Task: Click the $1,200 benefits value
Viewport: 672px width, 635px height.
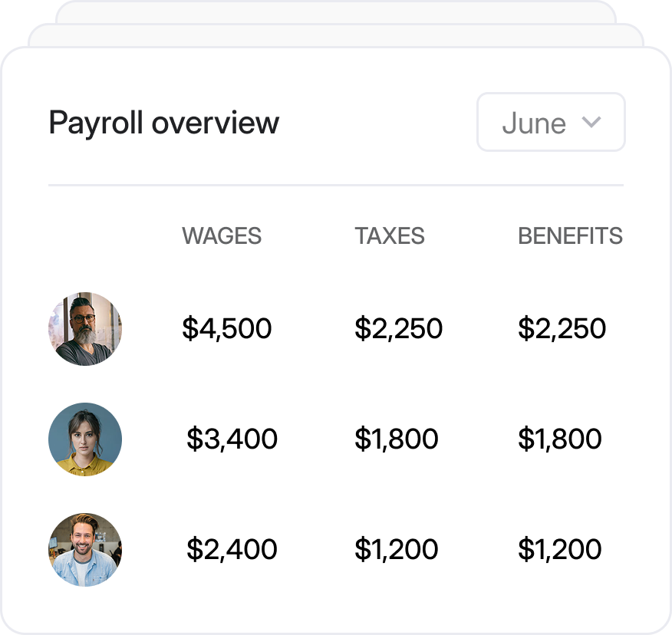Action: tap(560, 550)
